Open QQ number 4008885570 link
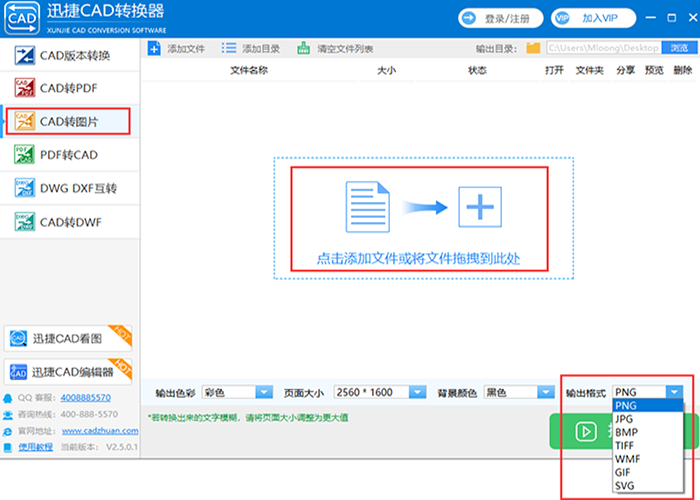The width and height of the screenshot is (700, 500). 86,397
